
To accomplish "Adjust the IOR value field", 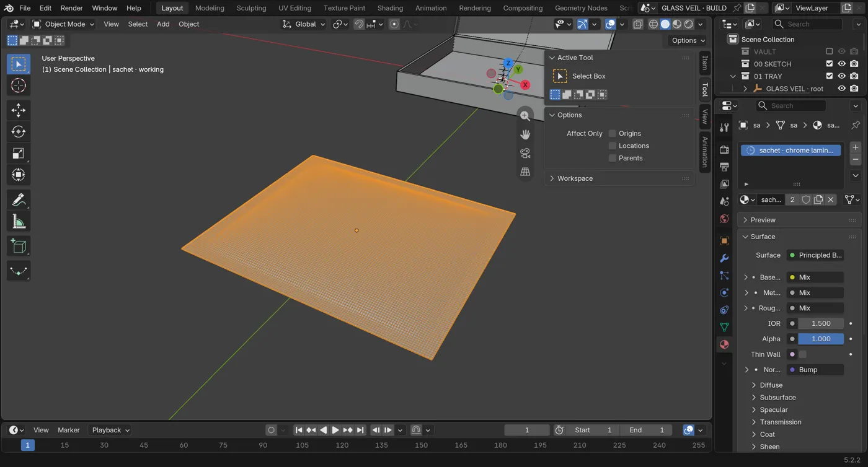I will pos(821,323).
